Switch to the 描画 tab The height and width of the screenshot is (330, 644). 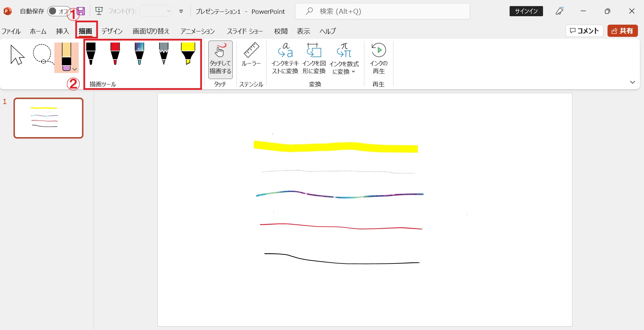[x=85, y=31]
